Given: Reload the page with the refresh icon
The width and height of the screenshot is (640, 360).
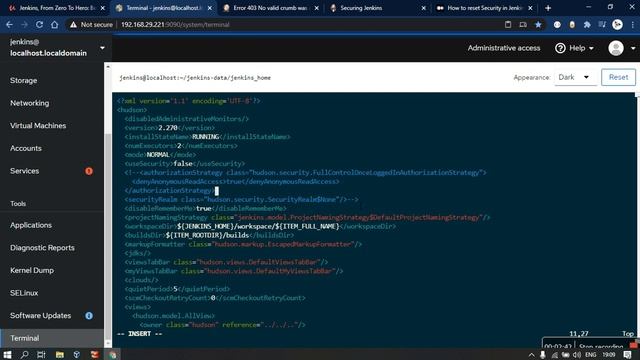Looking at the screenshot, I should [39, 24].
